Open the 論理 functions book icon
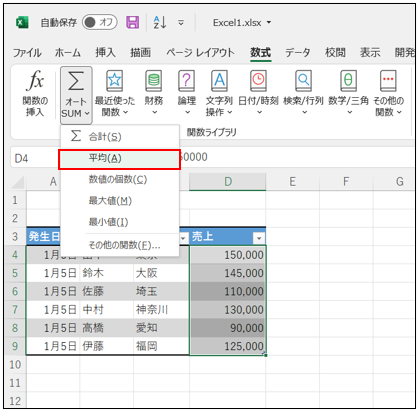417x411 pixels. pyautogui.click(x=187, y=81)
